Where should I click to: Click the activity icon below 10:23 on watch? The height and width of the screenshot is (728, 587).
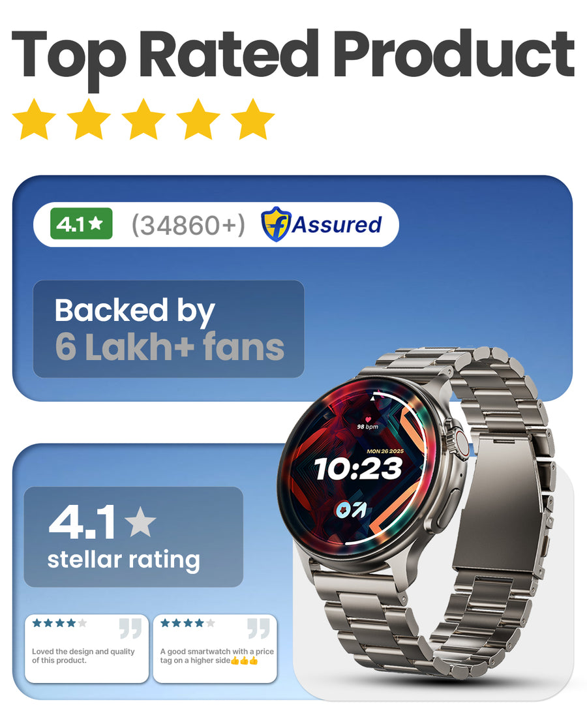352,509
